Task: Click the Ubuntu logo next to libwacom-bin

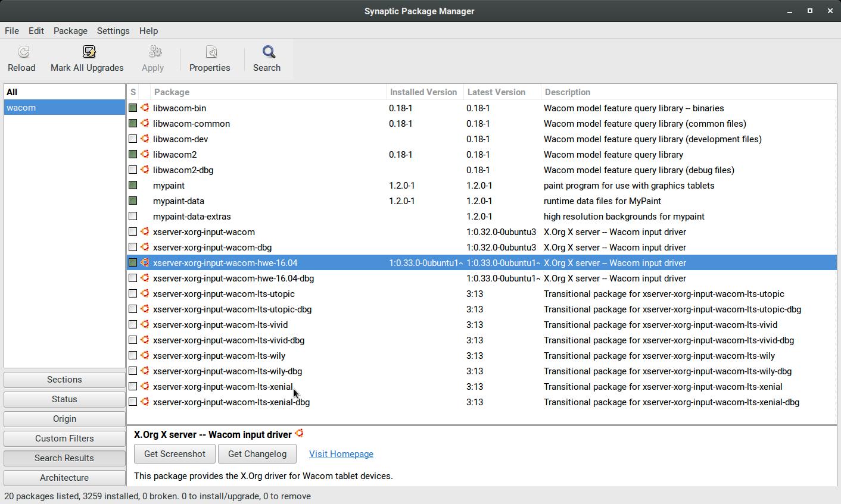Action: (145, 108)
